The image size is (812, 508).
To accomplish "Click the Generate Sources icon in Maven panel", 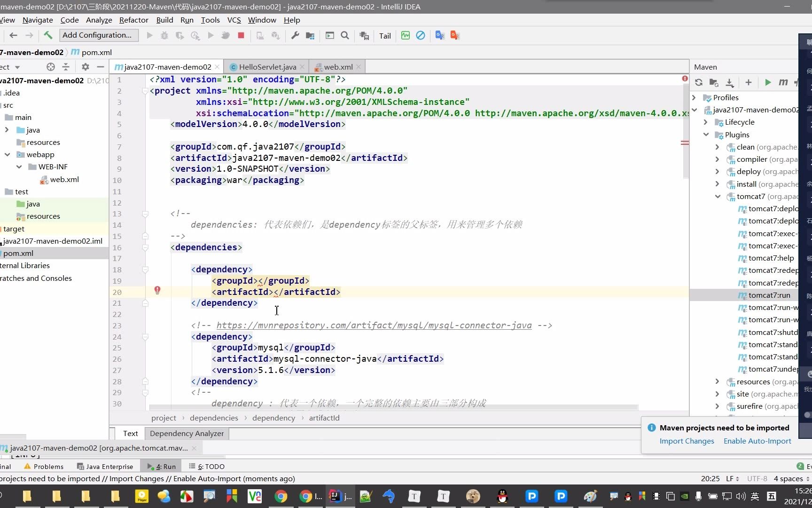I will (714, 82).
